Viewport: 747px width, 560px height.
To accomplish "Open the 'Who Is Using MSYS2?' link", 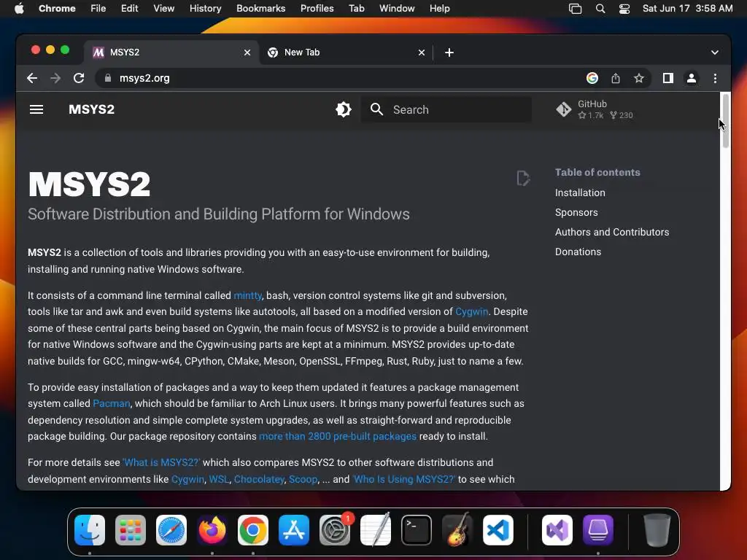I will (404, 479).
